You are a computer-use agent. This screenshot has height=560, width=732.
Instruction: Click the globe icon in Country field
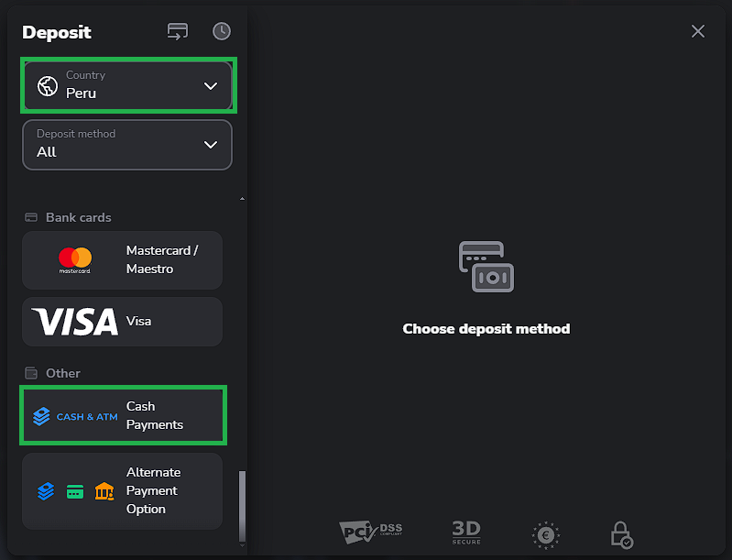[47, 85]
